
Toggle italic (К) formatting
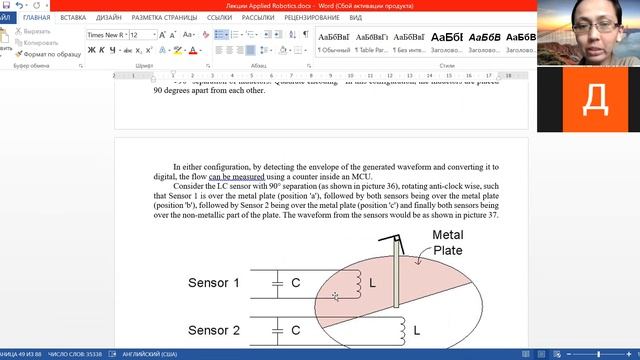click(102, 50)
